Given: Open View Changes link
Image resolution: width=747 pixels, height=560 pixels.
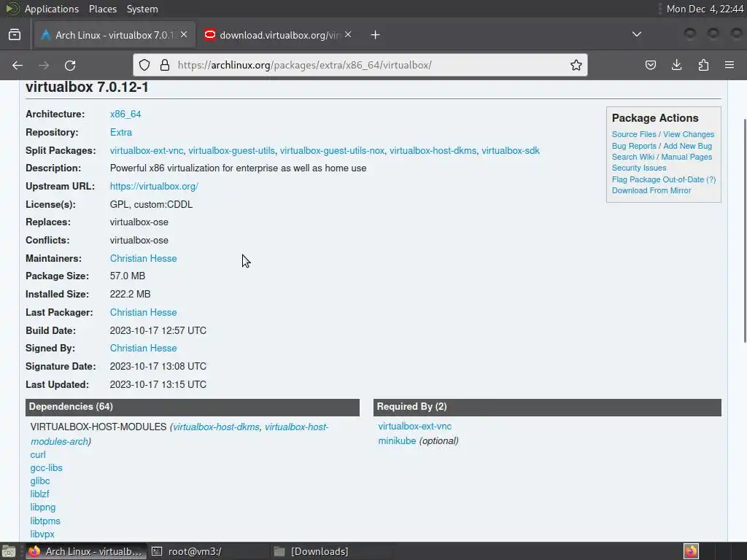Looking at the screenshot, I should coord(689,134).
